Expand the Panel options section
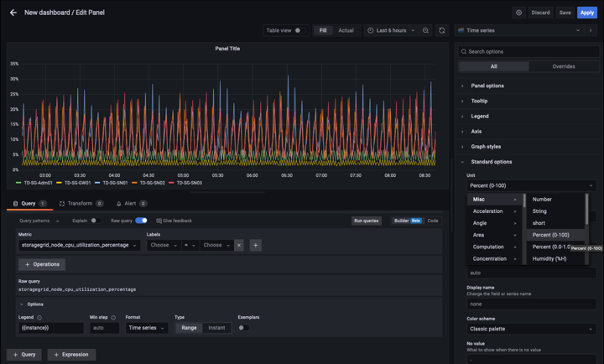This screenshot has height=364, width=604. [487, 86]
